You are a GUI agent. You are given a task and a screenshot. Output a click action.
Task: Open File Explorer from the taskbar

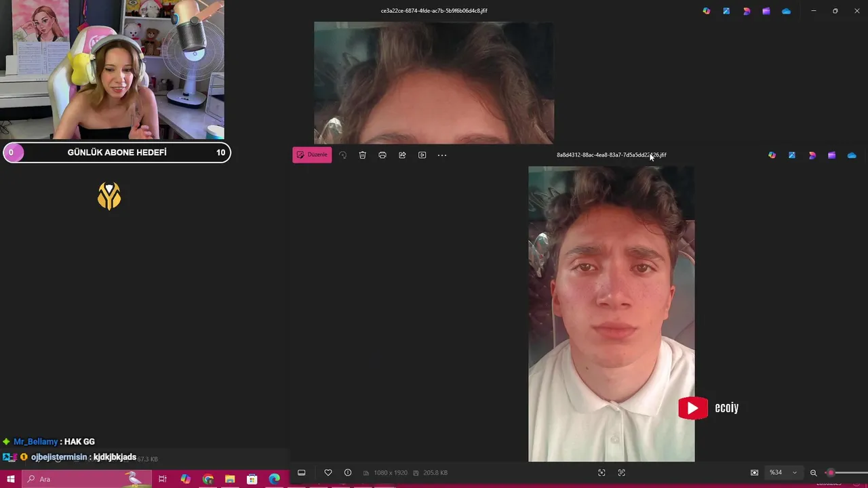pos(230,479)
